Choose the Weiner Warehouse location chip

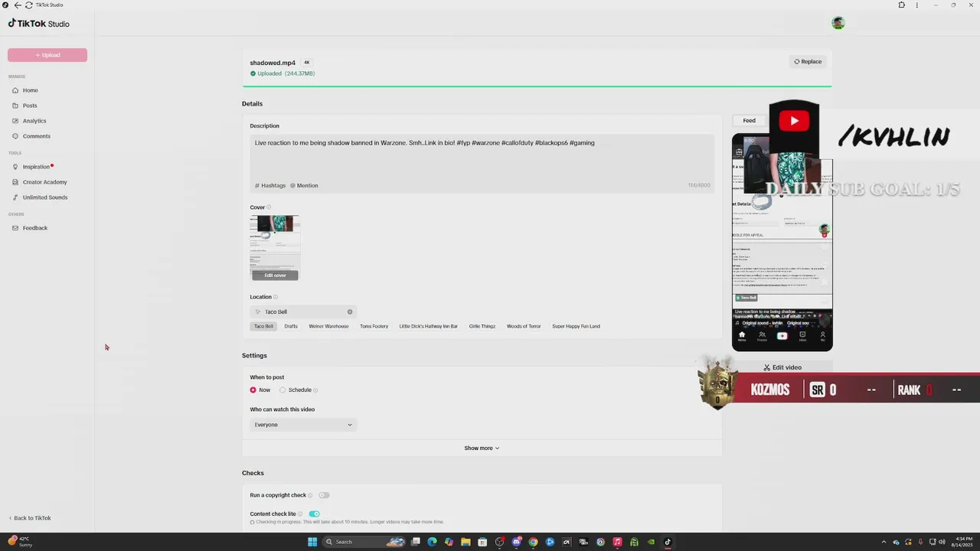coord(328,326)
